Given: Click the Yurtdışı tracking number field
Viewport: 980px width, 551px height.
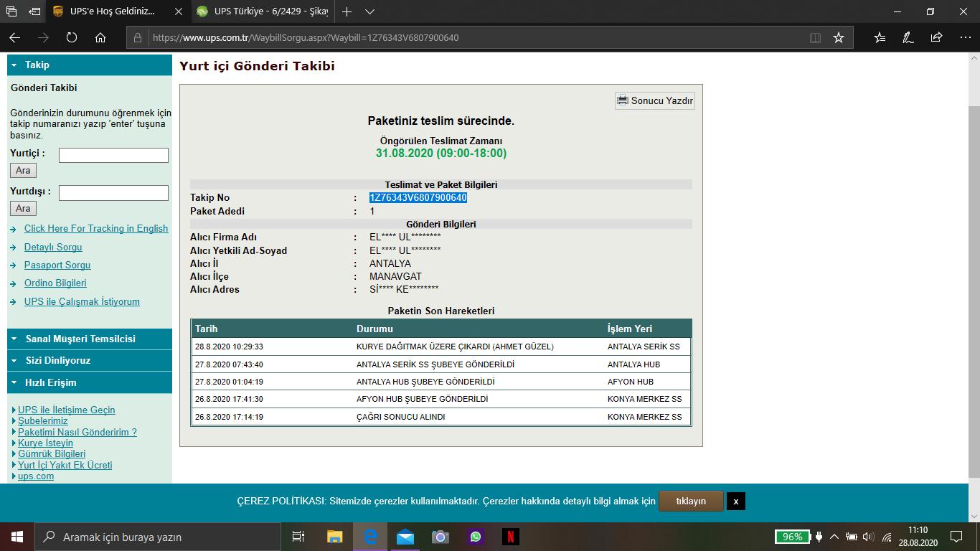Looking at the screenshot, I should 113,193.
